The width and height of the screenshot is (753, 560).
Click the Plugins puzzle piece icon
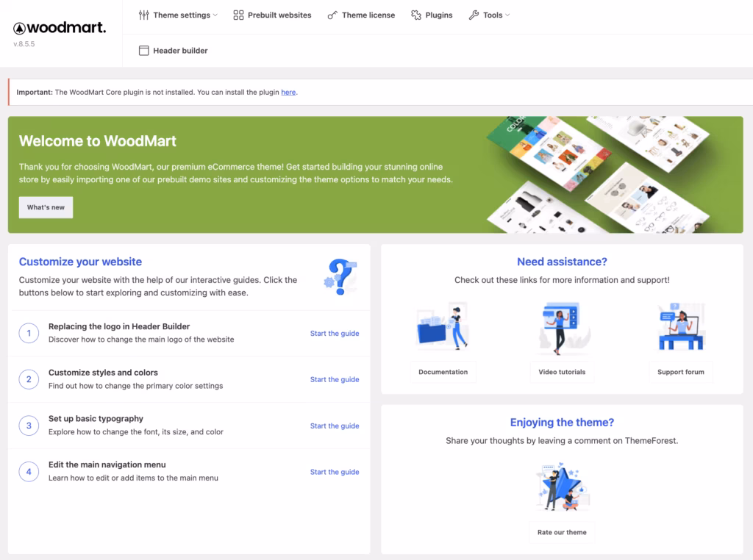[416, 15]
